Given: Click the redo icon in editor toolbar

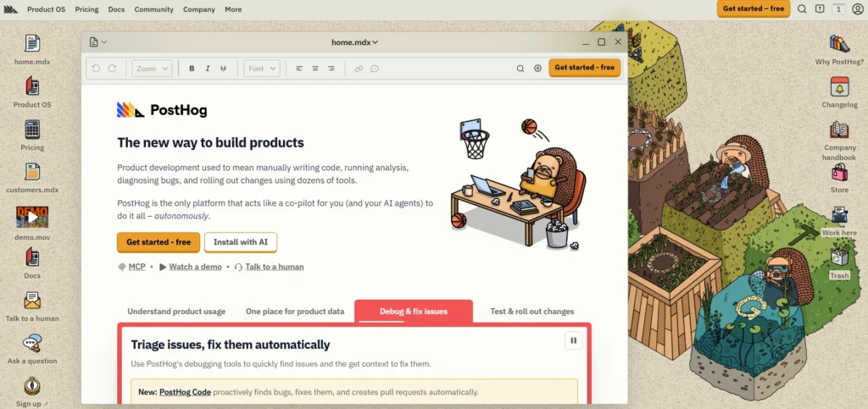Looking at the screenshot, I should [x=112, y=68].
